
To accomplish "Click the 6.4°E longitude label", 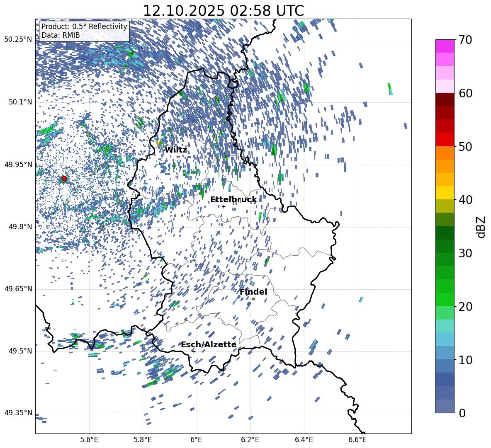I will [x=304, y=440].
